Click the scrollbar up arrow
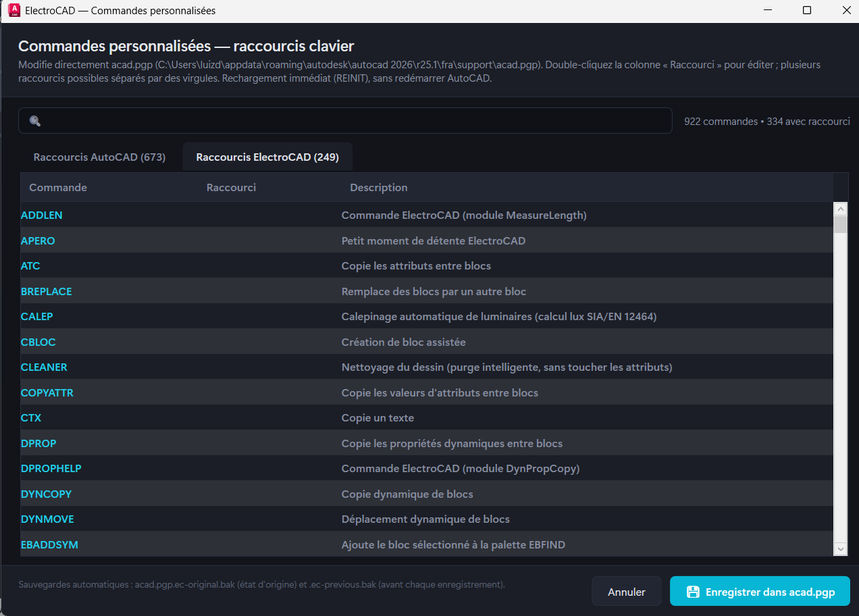 click(840, 209)
